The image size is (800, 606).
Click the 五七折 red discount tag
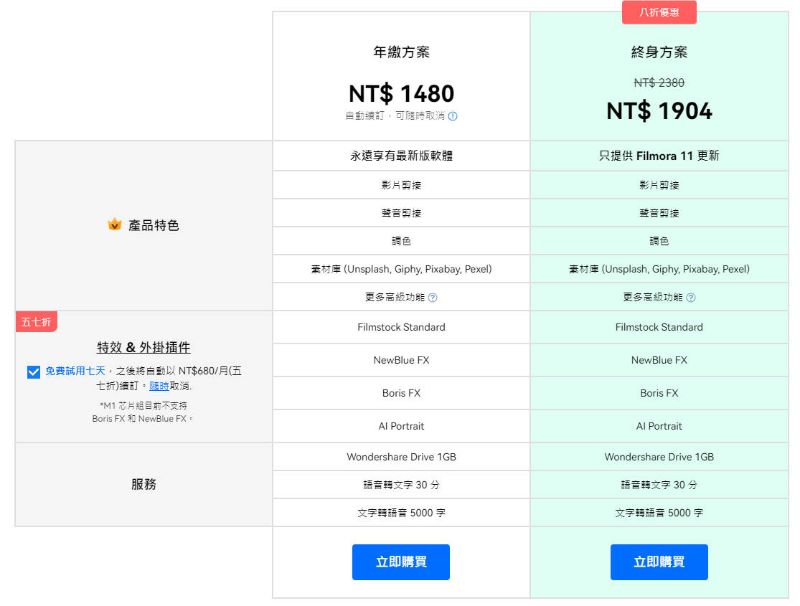pos(36,321)
